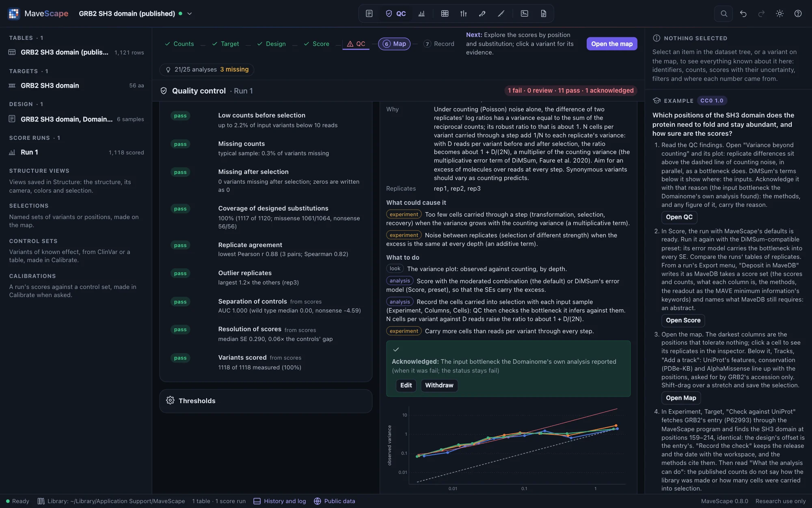
Task: Toggle the light/dark theme sun icon
Action: coord(780,13)
